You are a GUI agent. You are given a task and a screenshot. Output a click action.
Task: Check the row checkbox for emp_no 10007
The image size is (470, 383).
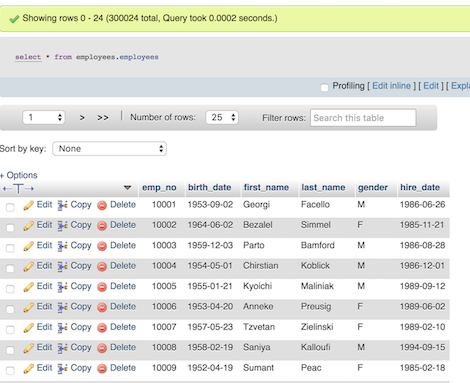point(10,330)
